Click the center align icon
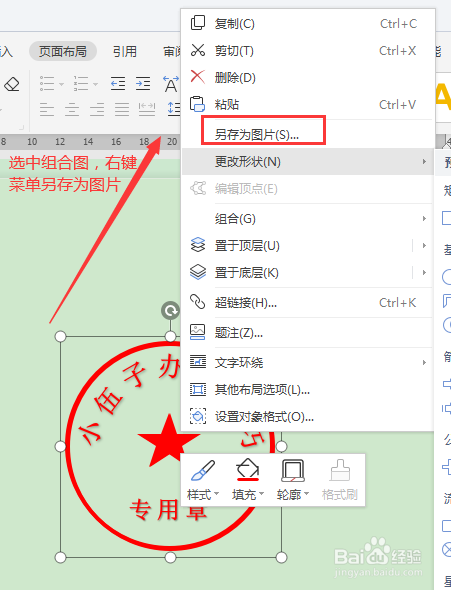Image resolution: width=451 pixels, height=590 pixels. pos(72,109)
